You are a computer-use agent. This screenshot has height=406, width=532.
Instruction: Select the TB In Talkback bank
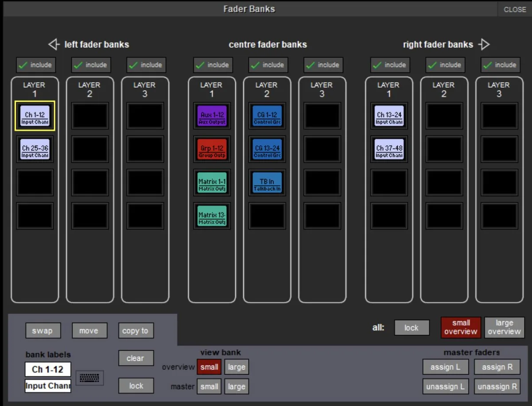pyautogui.click(x=267, y=183)
